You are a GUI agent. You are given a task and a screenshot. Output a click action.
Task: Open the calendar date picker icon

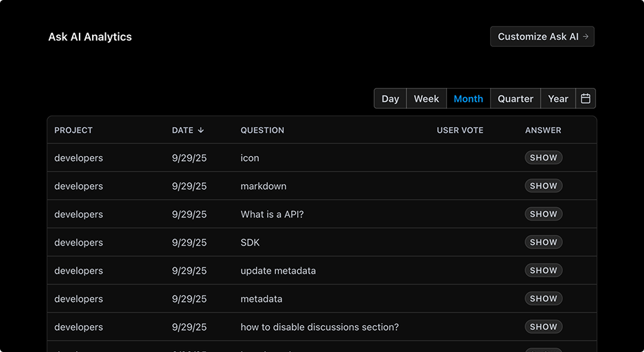point(586,99)
